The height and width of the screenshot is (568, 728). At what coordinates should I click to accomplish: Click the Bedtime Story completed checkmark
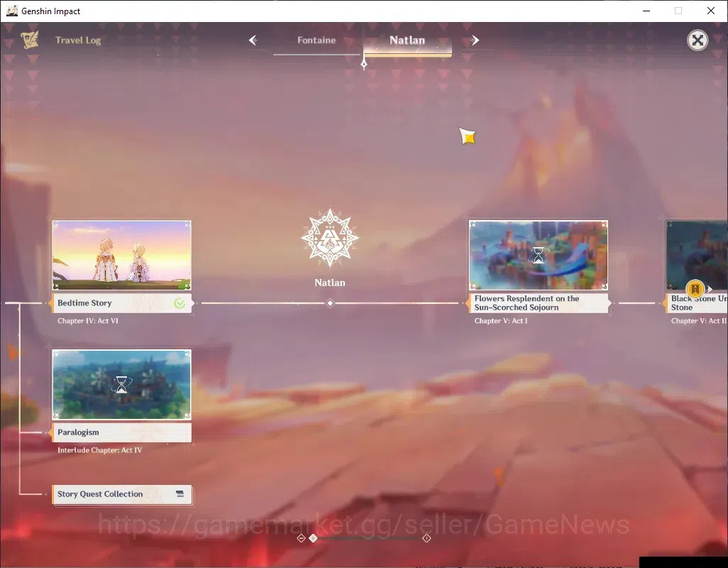(180, 303)
